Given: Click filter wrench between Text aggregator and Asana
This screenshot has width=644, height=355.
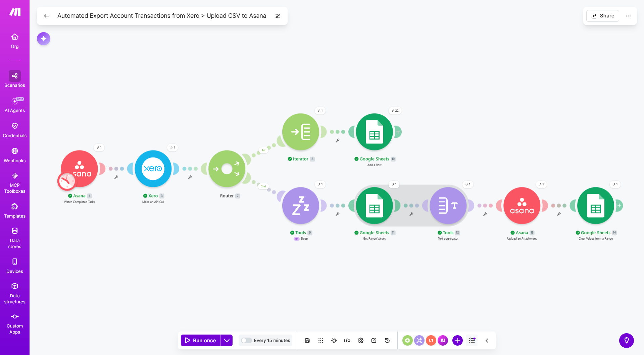Looking at the screenshot, I should click(485, 214).
